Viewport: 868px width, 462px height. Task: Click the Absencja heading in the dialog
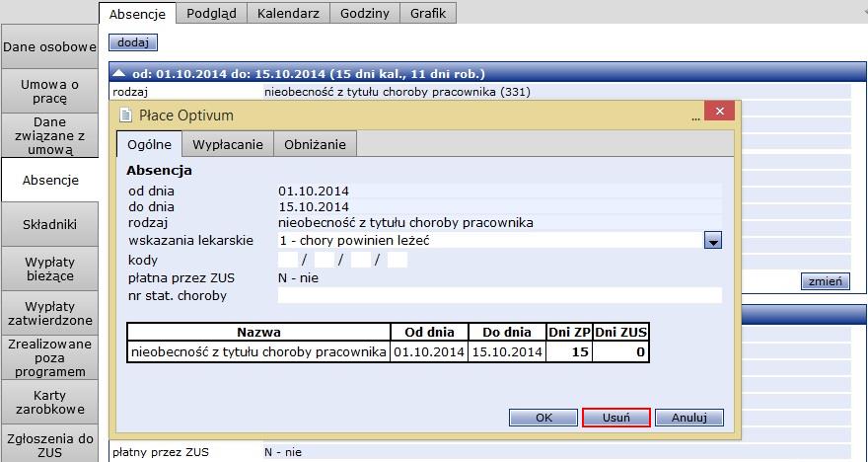(x=160, y=171)
